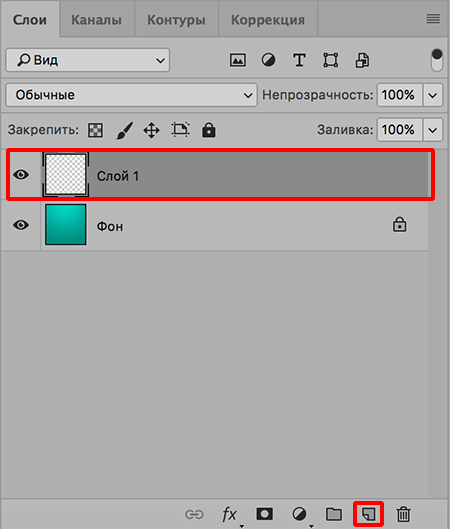Select the Фон layer thumbnail
The image size is (450, 529).
[x=66, y=224]
